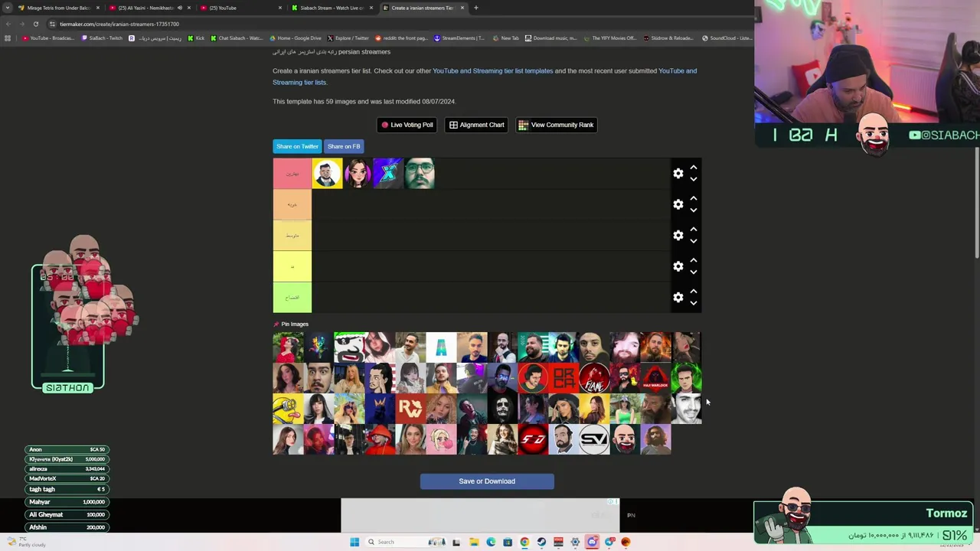Select the yellow-background cartoon avatar in top tier

(x=327, y=174)
